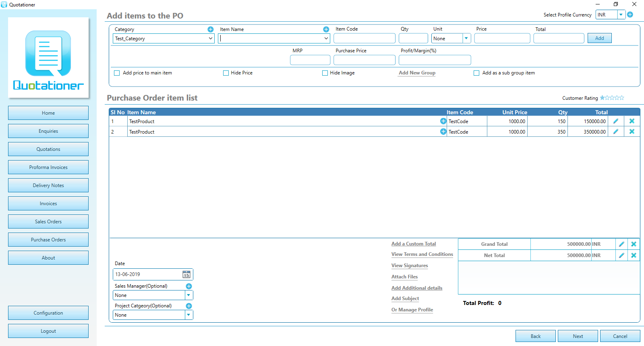644x346 pixels.
Task: Open the Enquiries section
Action: click(48, 131)
